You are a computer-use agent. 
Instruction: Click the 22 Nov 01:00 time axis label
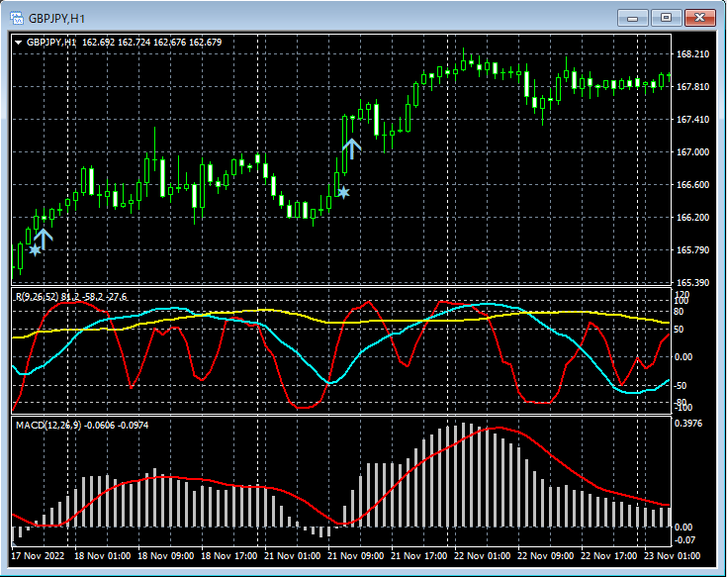(483, 556)
